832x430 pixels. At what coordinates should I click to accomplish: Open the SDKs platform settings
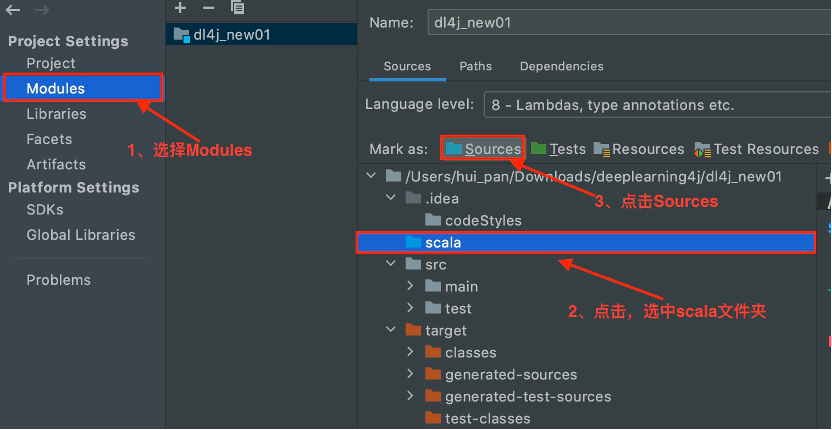tap(45, 210)
